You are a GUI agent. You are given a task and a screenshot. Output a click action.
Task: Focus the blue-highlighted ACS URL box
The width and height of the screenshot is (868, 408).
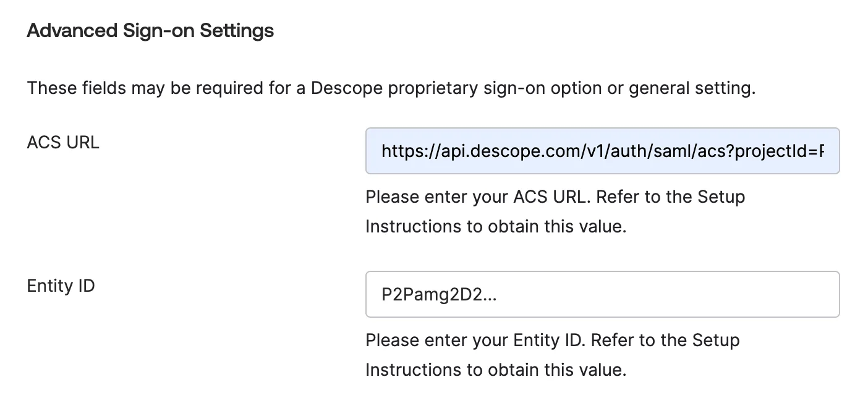[x=603, y=151]
